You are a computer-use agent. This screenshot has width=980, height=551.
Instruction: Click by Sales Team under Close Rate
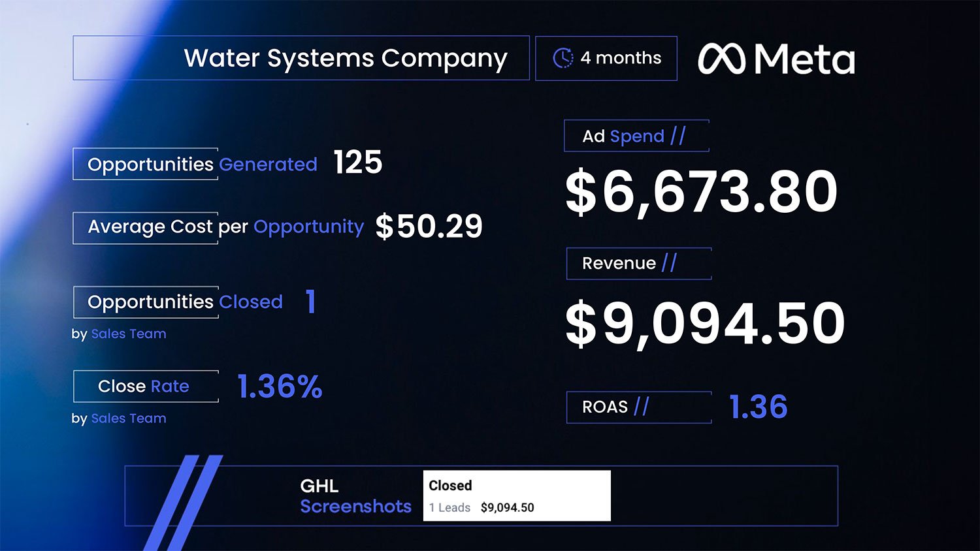tap(119, 418)
